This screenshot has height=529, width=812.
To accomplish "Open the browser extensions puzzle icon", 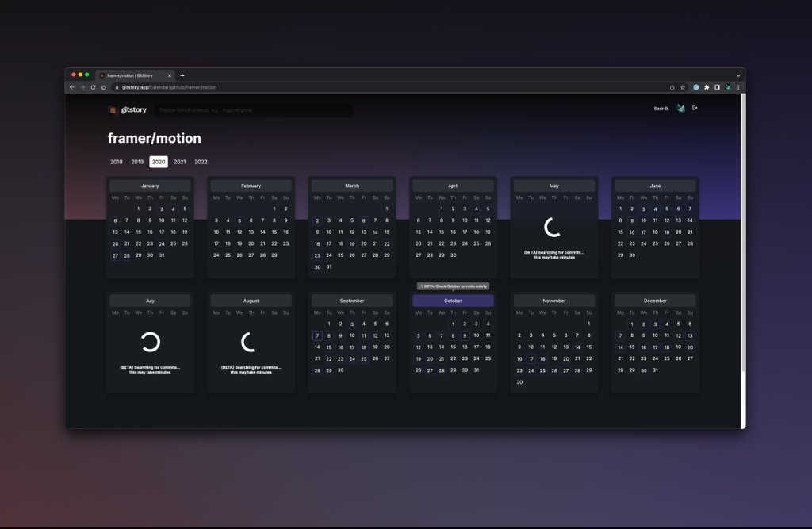I will click(707, 87).
